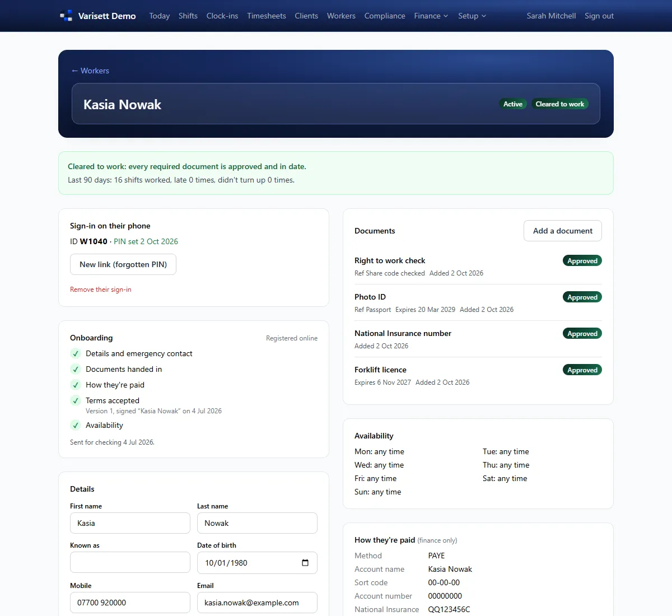672x616 pixels.
Task: Select the Photo ID document row
Action: click(x=478, y=302)
